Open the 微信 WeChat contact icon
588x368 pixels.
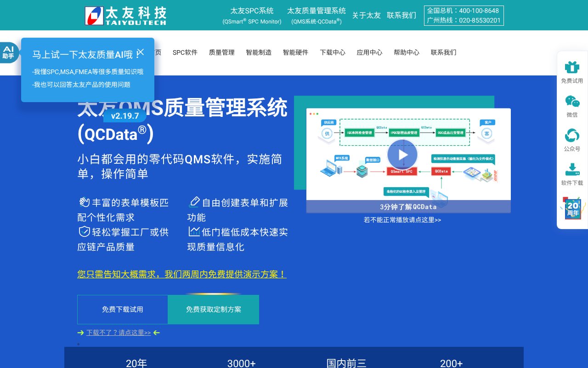(572, 102)
